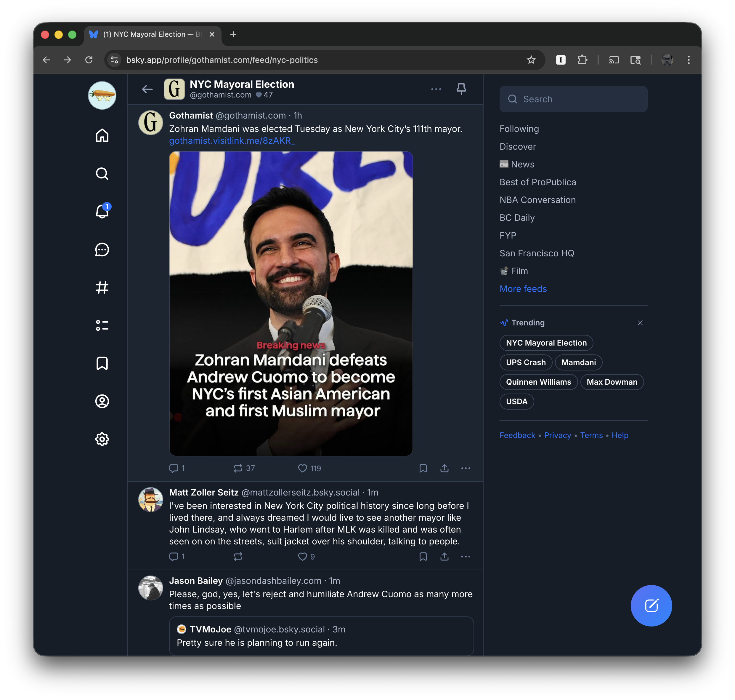
Task: Open the Lists icon in sidebar
Action: 102,325
